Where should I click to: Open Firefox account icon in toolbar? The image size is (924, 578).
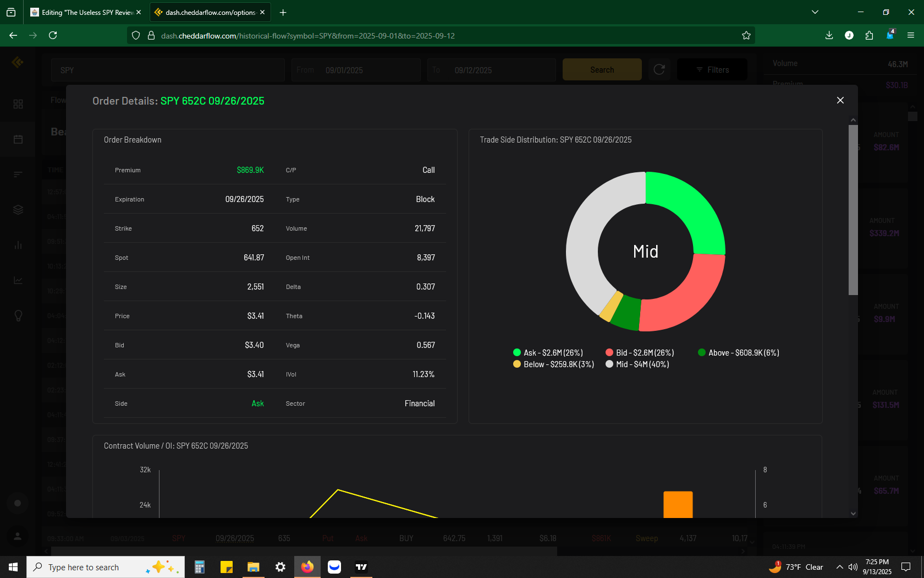(x=849, y=35)
